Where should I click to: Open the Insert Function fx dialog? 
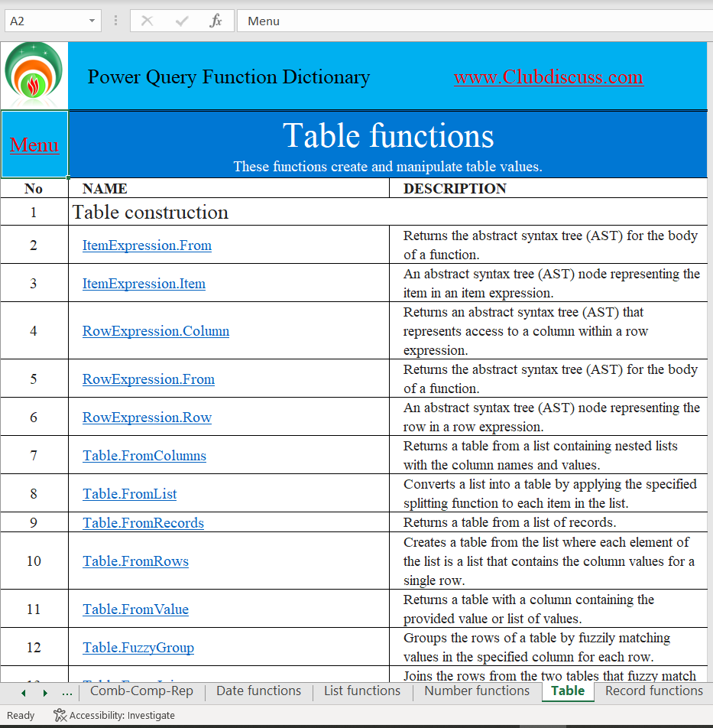216,21
